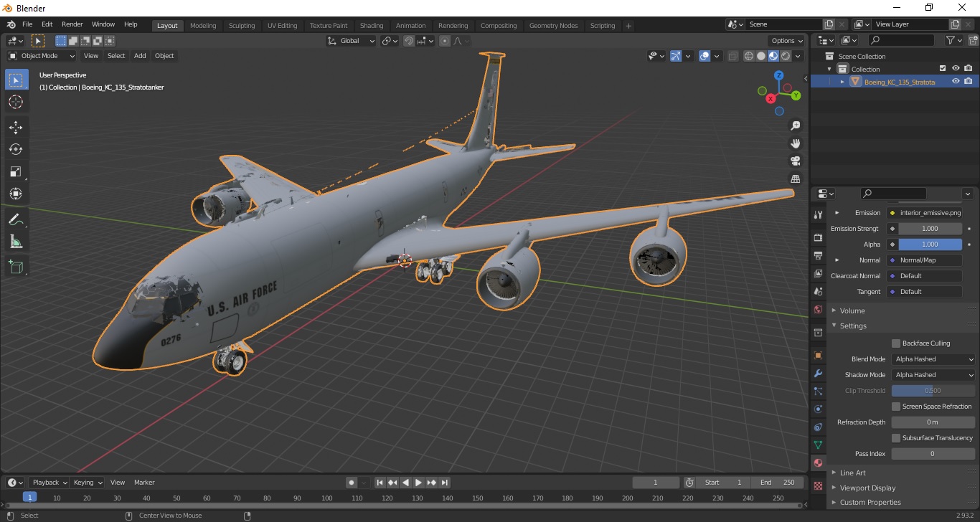The image size is (980, 522).
Task: Open the File menu
Action: click(x=27, y=24)
